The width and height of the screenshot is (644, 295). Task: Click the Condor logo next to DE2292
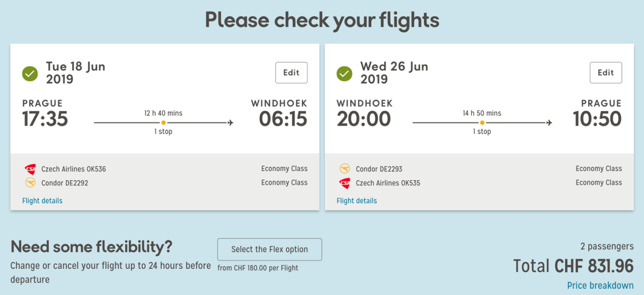tap(30, 183)
